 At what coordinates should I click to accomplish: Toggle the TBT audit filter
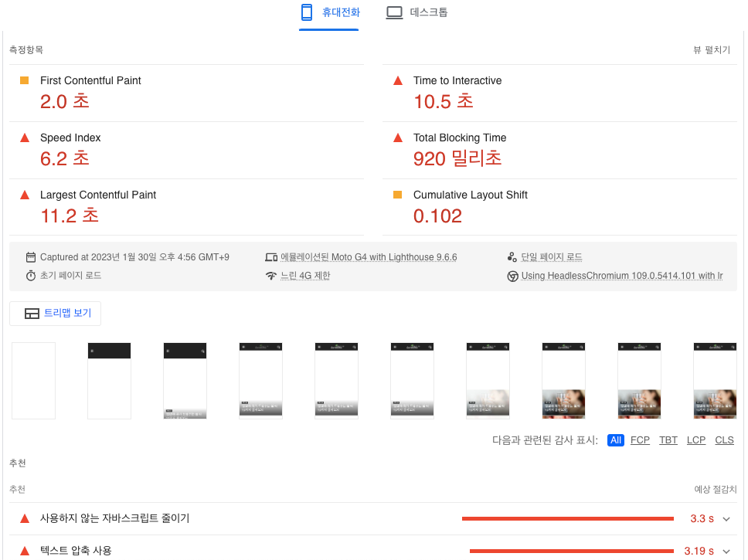tap(668, 440)
